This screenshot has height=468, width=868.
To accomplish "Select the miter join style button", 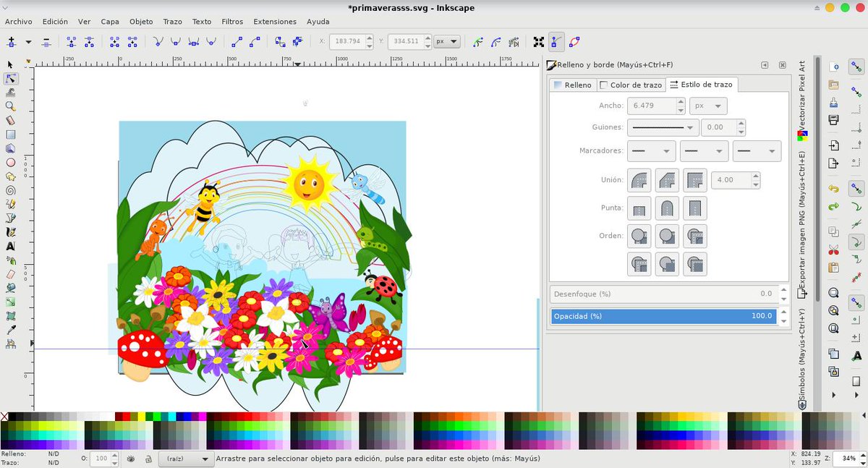I will [x=695, y=180].
